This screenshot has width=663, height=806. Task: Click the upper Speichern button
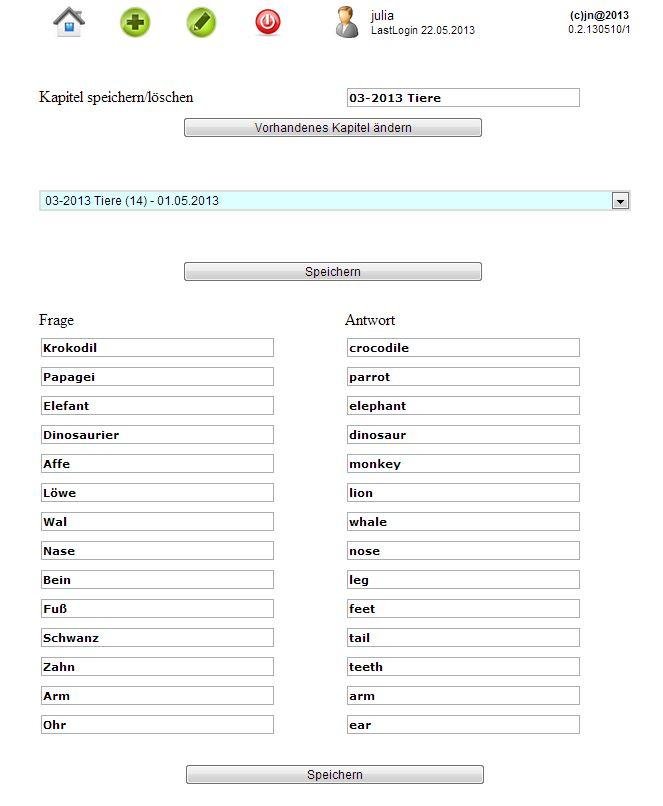(332, 272)
